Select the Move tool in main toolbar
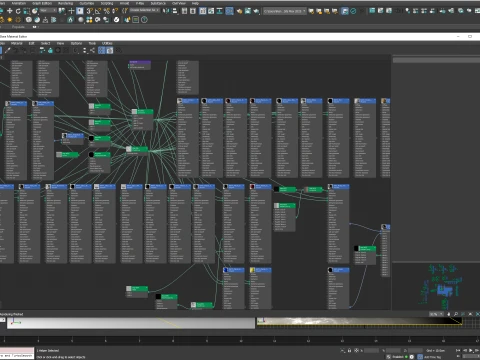The height and width of the screenshot is (360, 480). [10, 11]
